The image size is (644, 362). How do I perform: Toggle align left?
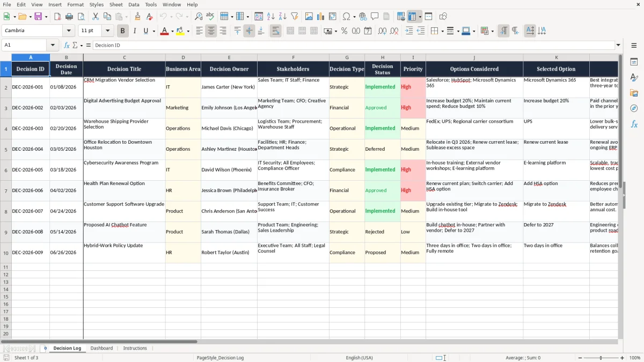pyautogui.click(x=199, y=31)
